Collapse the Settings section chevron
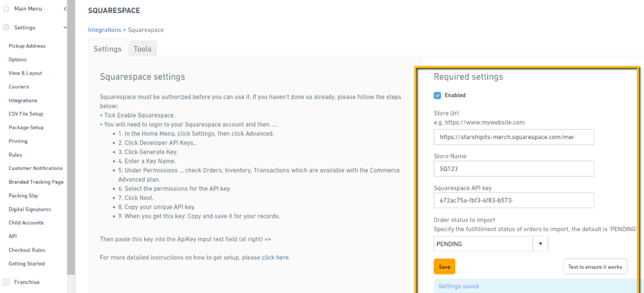The height and width of the screenshot is (293, 644). pos(65,28)
